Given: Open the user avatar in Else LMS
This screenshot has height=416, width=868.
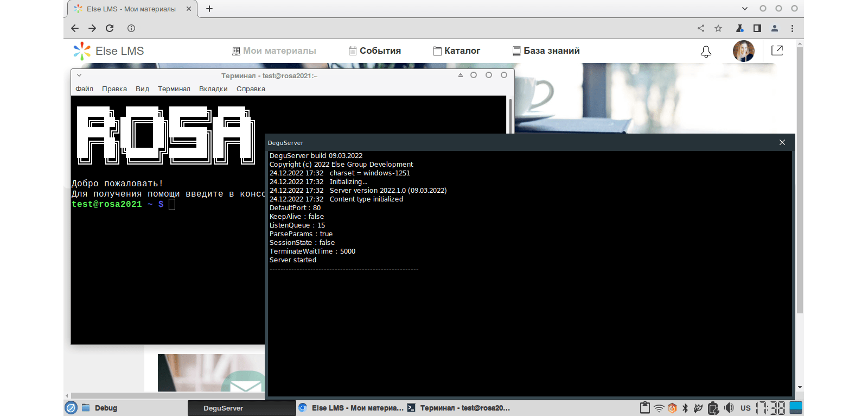Looking at the screenshot, I should [743, 51].
